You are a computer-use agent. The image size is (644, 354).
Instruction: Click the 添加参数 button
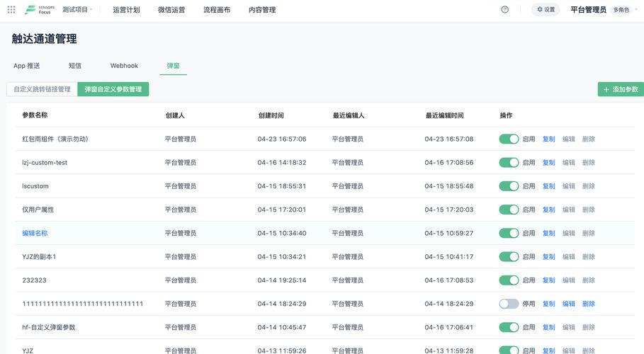pyautogui.click(x=621, y=89)
